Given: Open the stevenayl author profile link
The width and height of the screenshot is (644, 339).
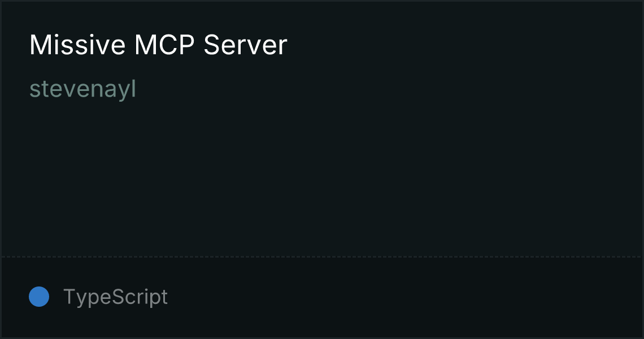Looking at the screenshot, I should (82, 89).
